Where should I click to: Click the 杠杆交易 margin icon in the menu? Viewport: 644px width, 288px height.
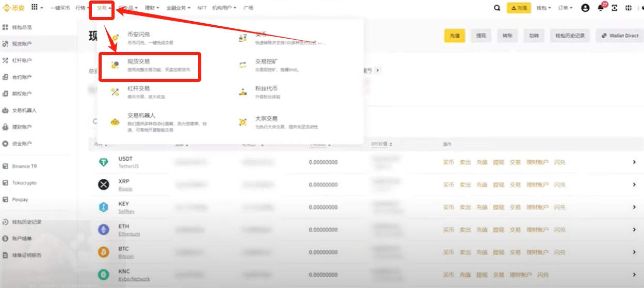click(116, 92)
